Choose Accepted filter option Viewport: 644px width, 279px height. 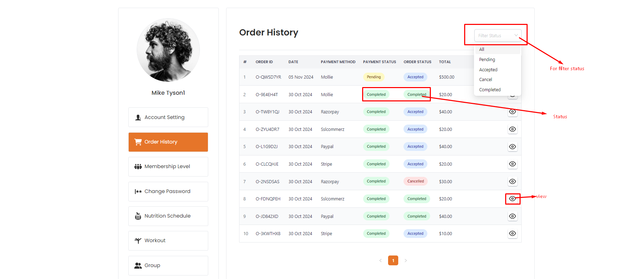498,70
